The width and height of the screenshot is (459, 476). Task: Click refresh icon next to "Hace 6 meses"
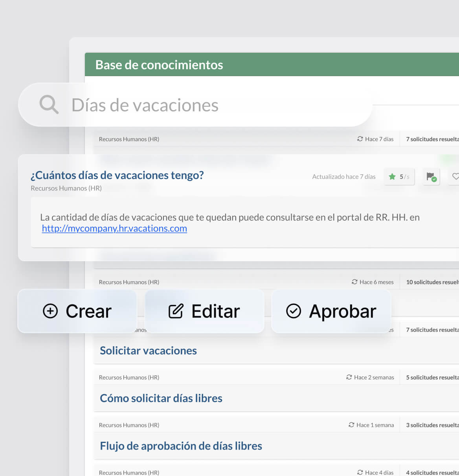[354, 282]
